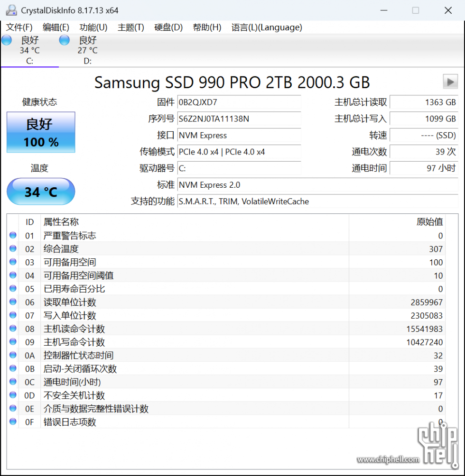465x476 pixels.
Task: Click status orb for attribute 0D 不安全关机计数
Action: coord(13,395)
